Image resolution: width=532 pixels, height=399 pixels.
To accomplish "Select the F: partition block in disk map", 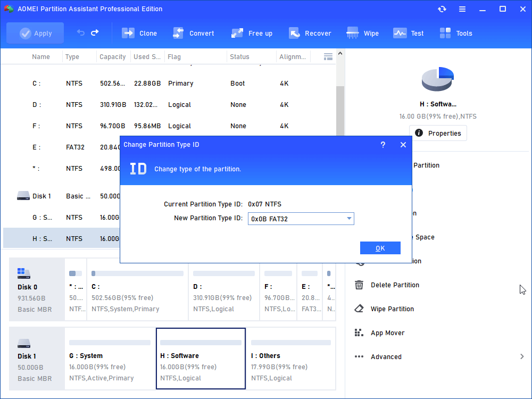I will click(278, 289).
